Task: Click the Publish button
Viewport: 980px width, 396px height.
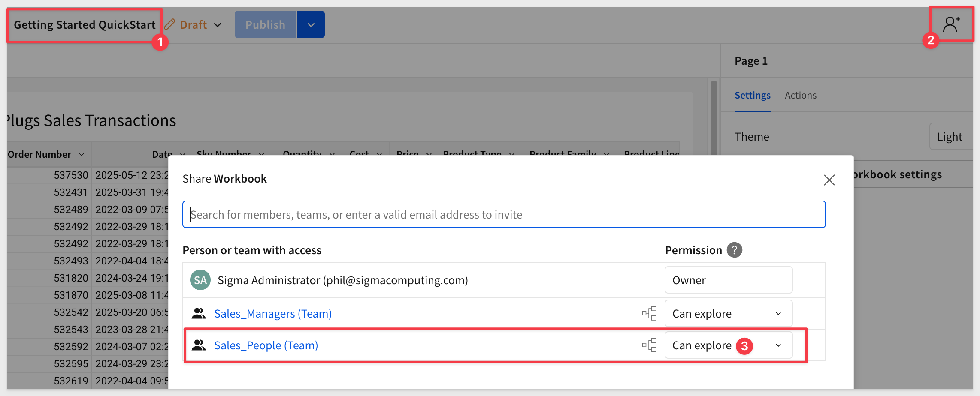Action: tap(266, 24)
